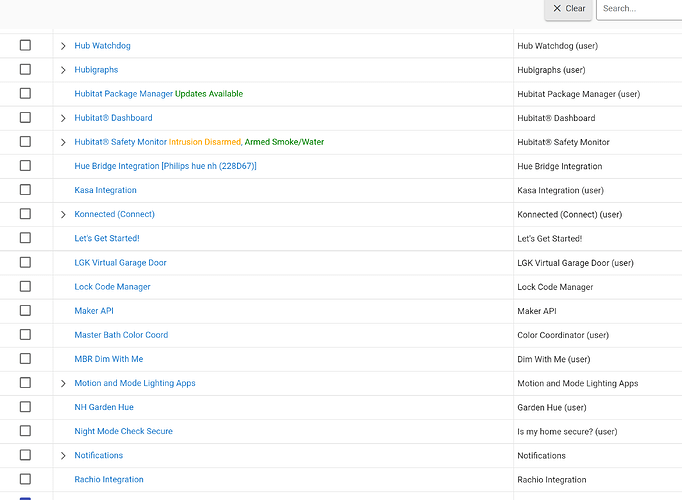682x500 pixels.
Task: Select the Hue Bridge Integration checkbox
Action: coord(25,166)
